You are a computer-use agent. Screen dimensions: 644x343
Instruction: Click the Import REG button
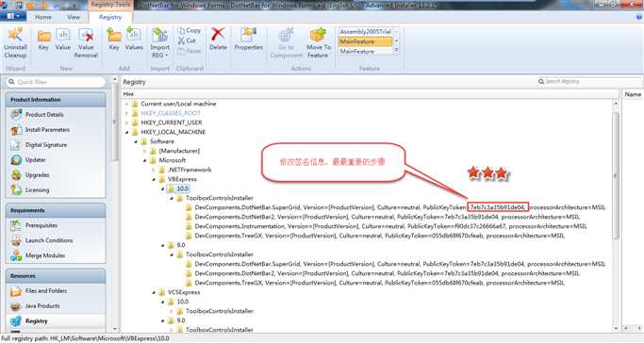159,42
